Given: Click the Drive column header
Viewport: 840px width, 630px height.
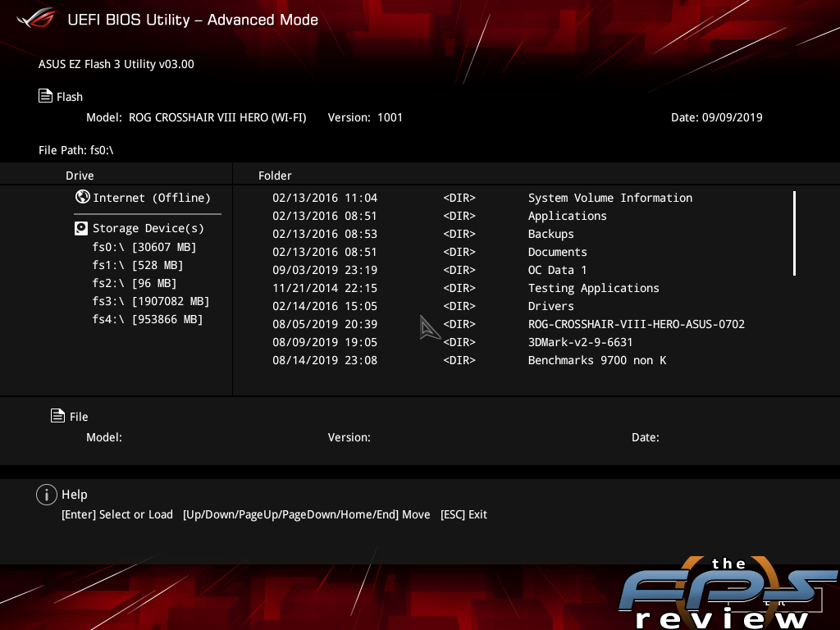Looking at the screenshot, I should point(80,176).
